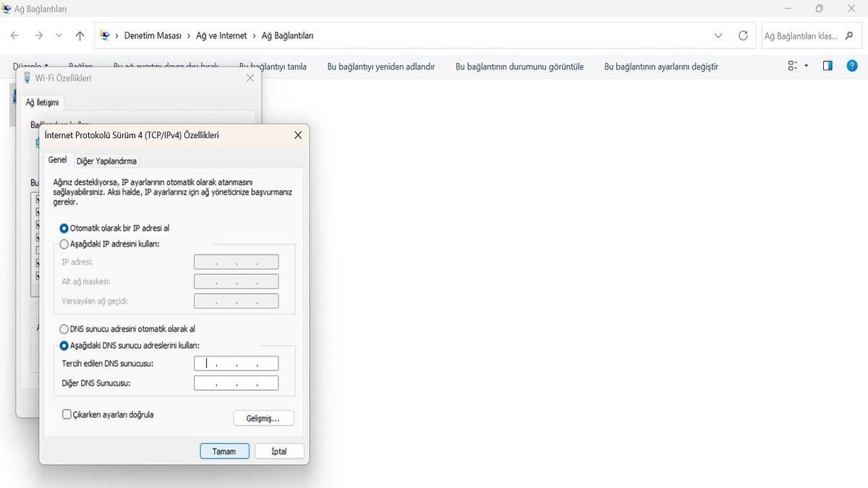Expand the Denetim Masası breadcrumb chevron
The height and width of the screenshot is (488, 868).
coord(189,35)
